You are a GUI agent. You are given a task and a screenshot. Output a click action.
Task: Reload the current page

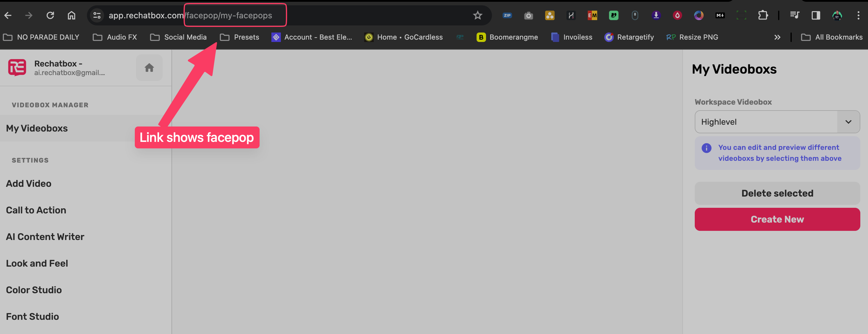point(50,15)
